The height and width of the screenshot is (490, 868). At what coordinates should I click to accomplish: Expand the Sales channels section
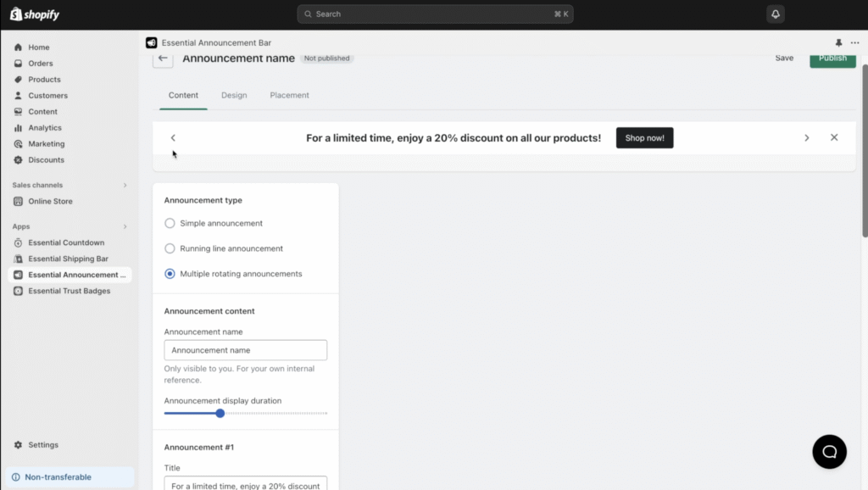point(124,185)
